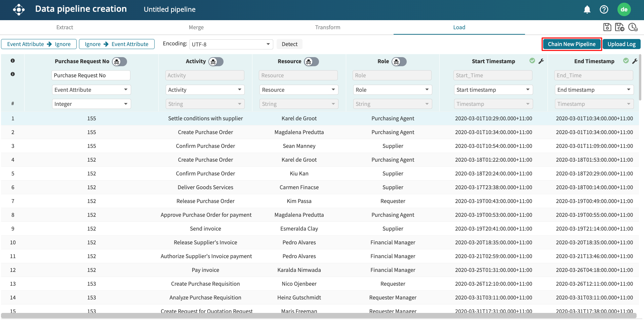Toggle anonymize switch for Role column
Image resolution: width=644 pixels, height=324 pixels.
pyautogui.click(x=399, y=62)
